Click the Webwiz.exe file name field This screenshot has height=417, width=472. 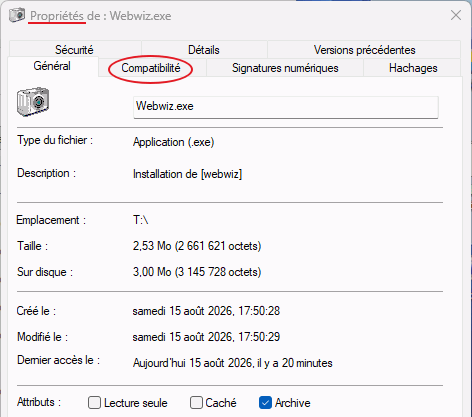286,107
